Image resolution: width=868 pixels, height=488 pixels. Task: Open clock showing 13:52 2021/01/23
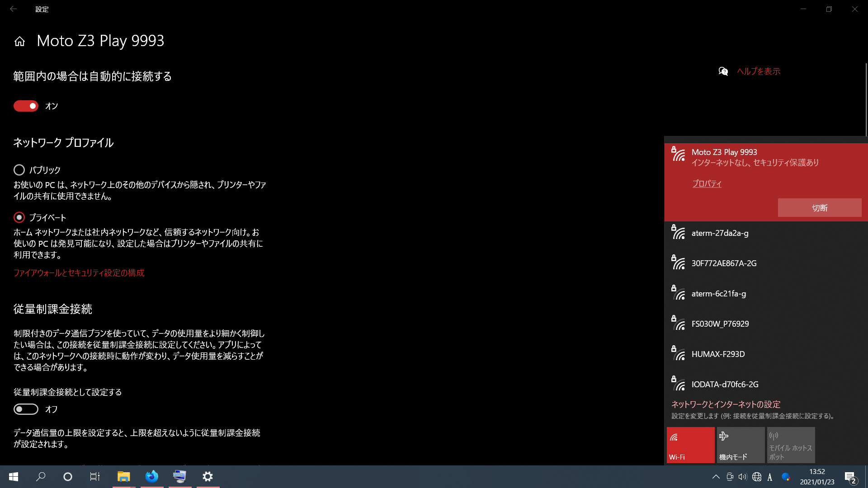pyautogui.click(x=817, y=477)
